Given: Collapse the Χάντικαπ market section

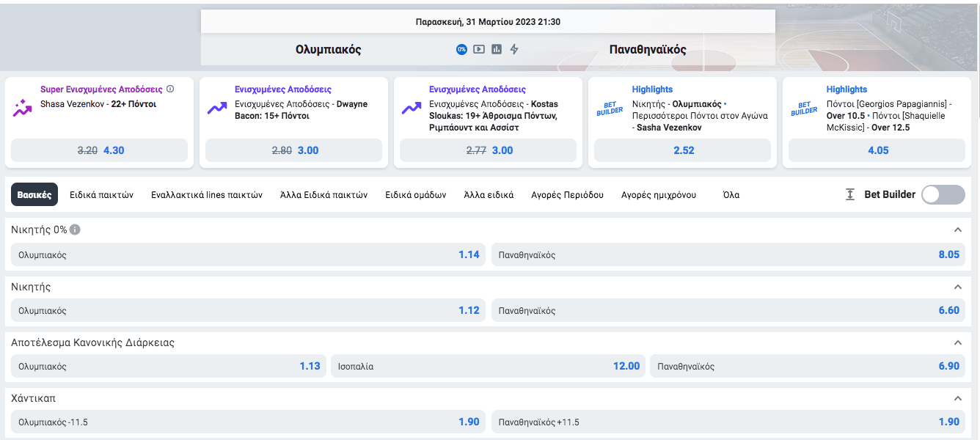Looking at the screenshot, I should click(x=957, y=398).
